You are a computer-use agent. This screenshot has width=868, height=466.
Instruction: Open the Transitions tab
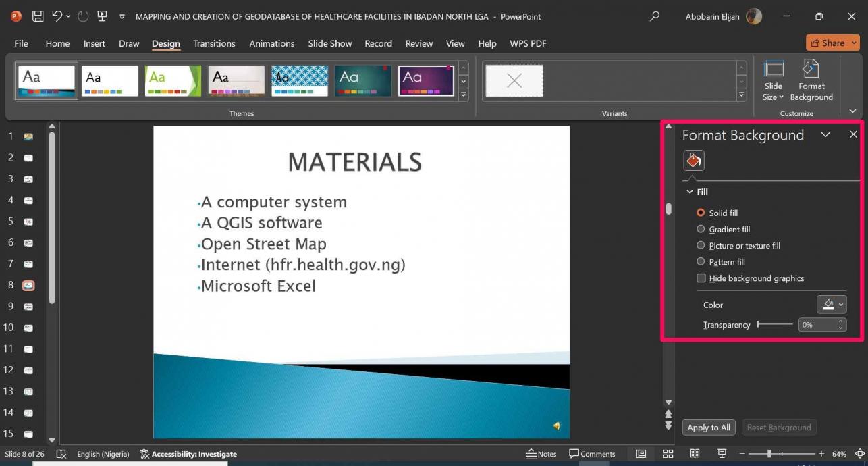tap(214, 43)
